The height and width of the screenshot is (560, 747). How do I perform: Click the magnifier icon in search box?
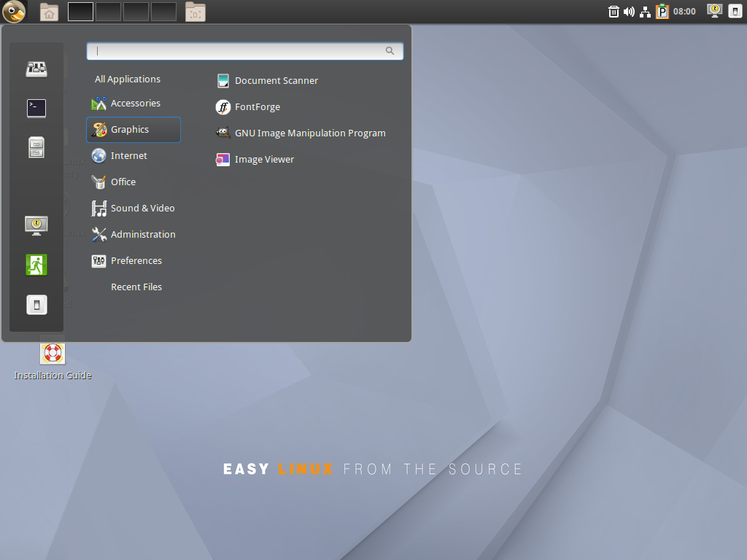(x=390, y=51)
